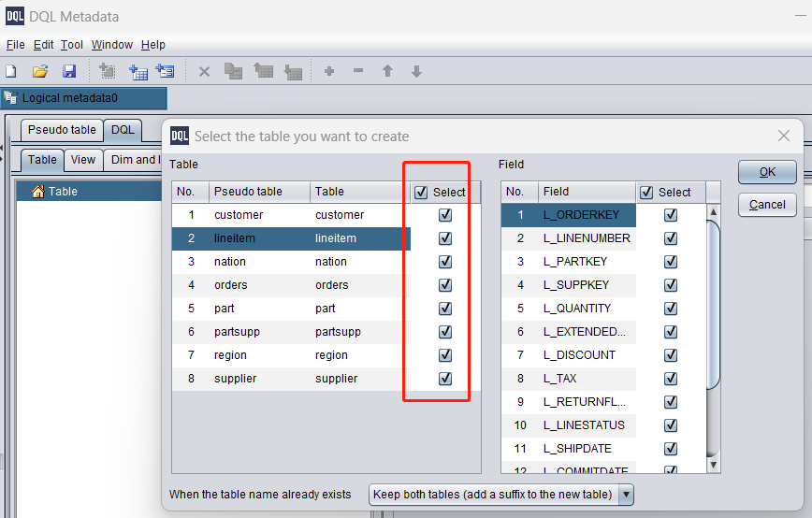Click the move up arrow icon
812x518 pixels.
[387, 71]
